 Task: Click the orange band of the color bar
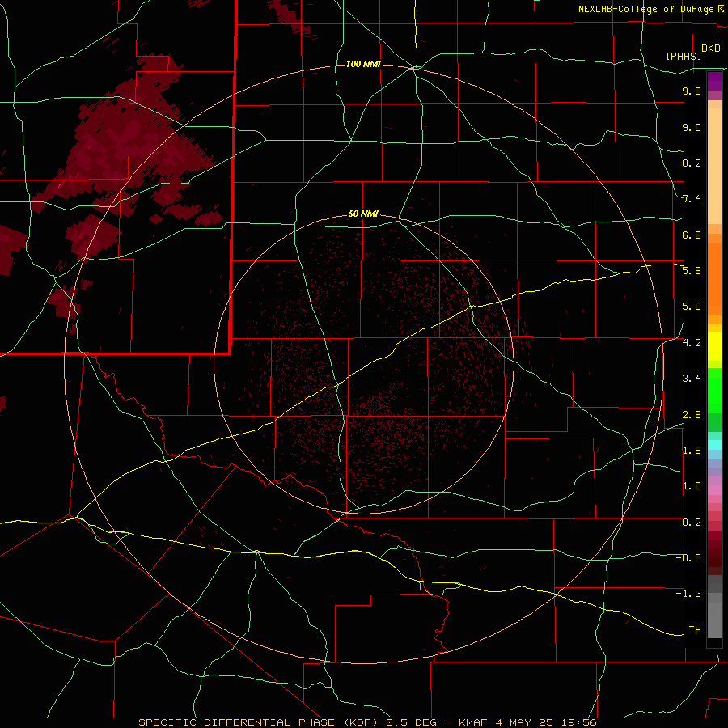[x=714, y=278]
